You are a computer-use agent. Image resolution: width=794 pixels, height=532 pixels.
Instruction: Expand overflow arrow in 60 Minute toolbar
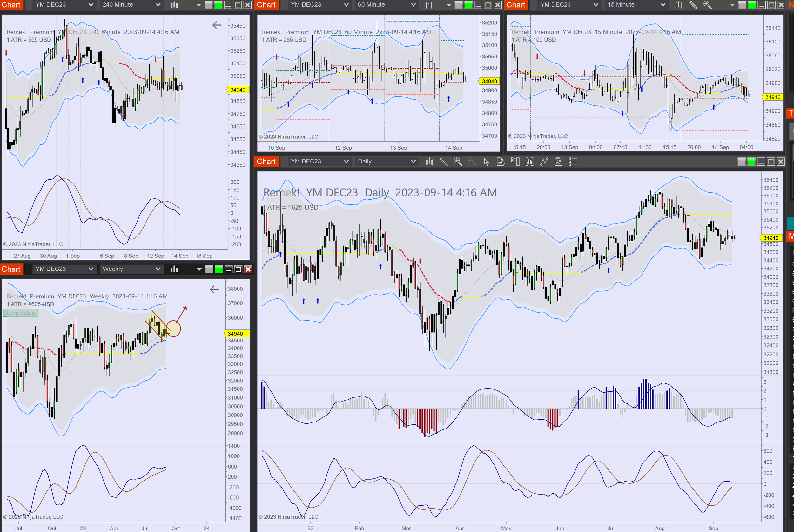click(x=449, y=5)
